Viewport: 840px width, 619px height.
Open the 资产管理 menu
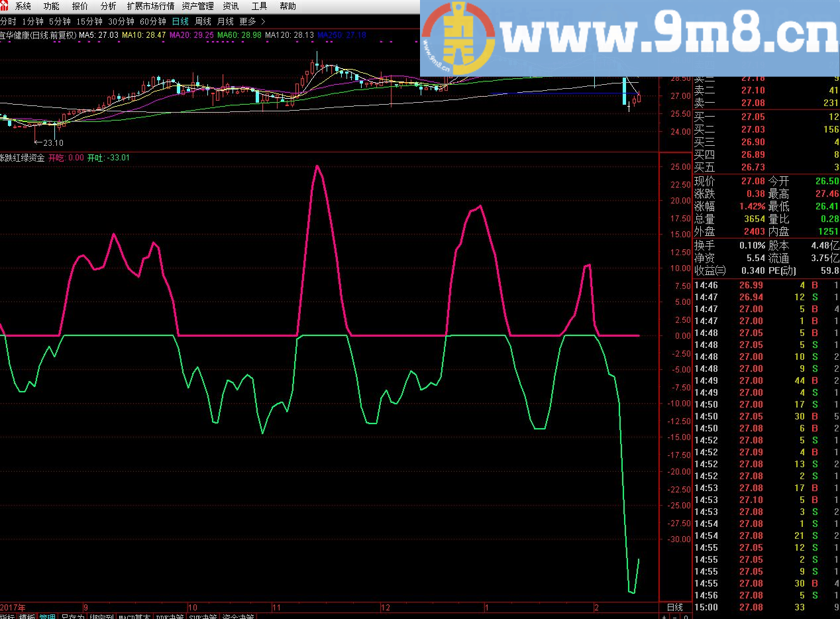point(197,6)
